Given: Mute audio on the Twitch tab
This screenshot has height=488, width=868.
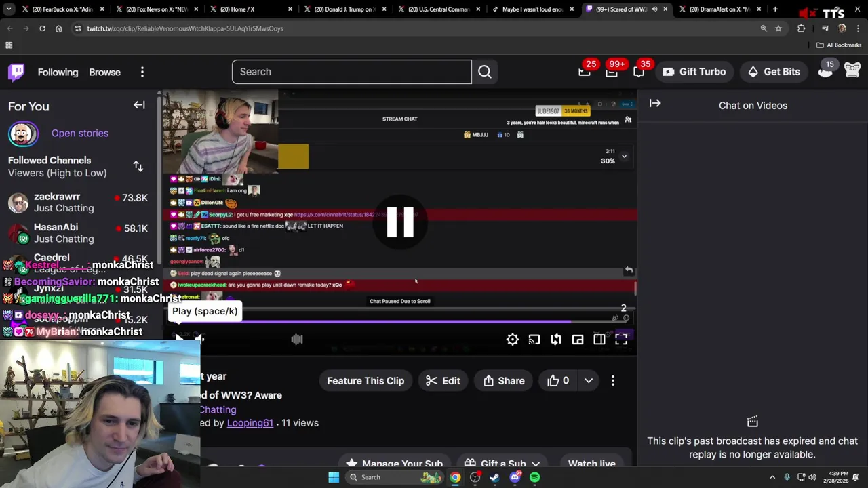Looking at the screenshot, I should pyautogui.click(x=654, y=9).
